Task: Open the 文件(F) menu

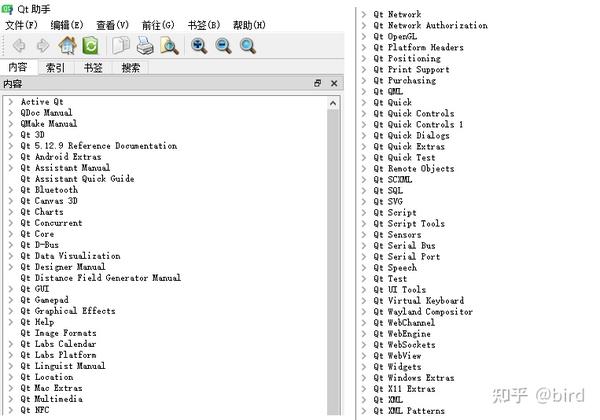Action: point(21,25)
